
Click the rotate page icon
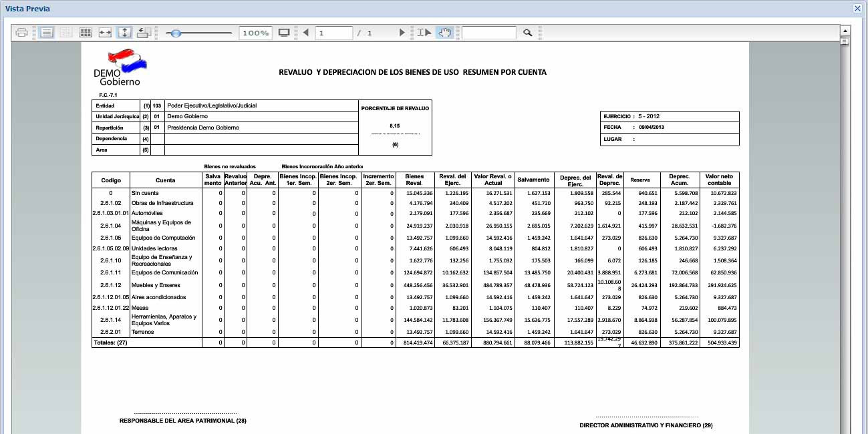[144, 33]
